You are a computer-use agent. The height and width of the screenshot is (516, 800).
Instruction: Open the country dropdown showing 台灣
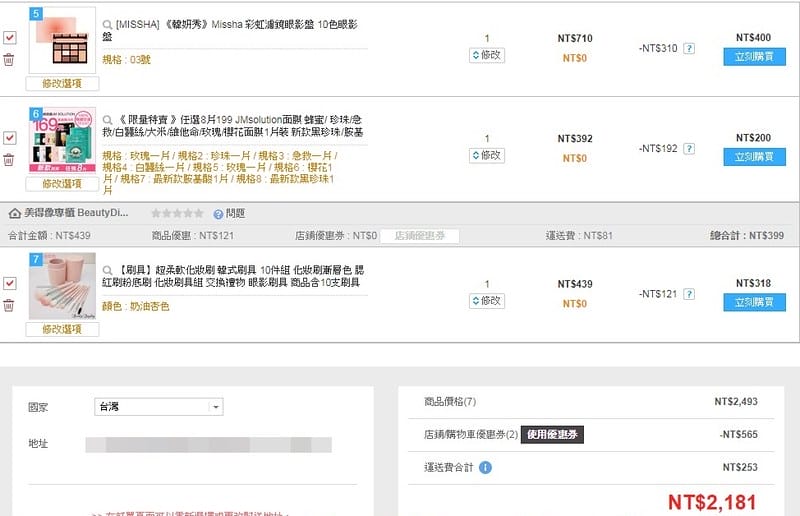(157, 407)
